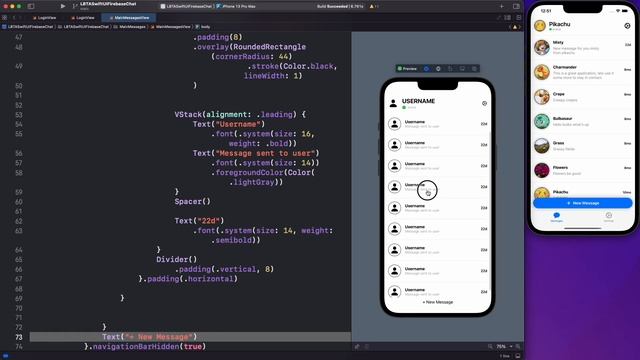Click the first Username row in preview
This screenshot has width=640, height=360.
point(438,124)
